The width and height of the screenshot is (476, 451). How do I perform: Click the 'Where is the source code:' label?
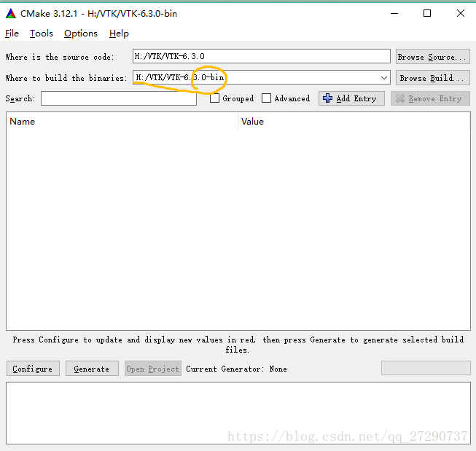coord(60,57)
